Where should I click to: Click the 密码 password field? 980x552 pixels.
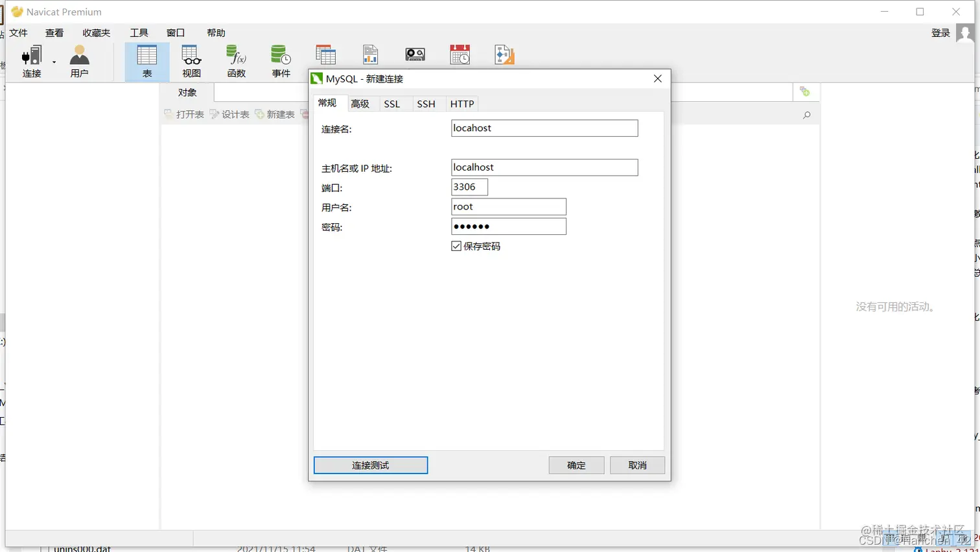(x=509, y=226)
